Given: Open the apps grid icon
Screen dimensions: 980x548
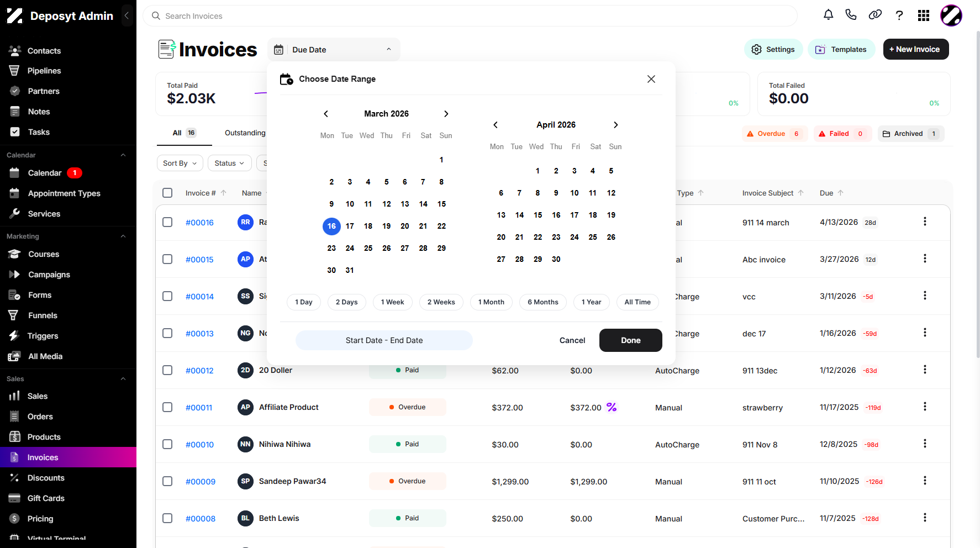Looking at the screenshot, I should [x=924, y=15].
